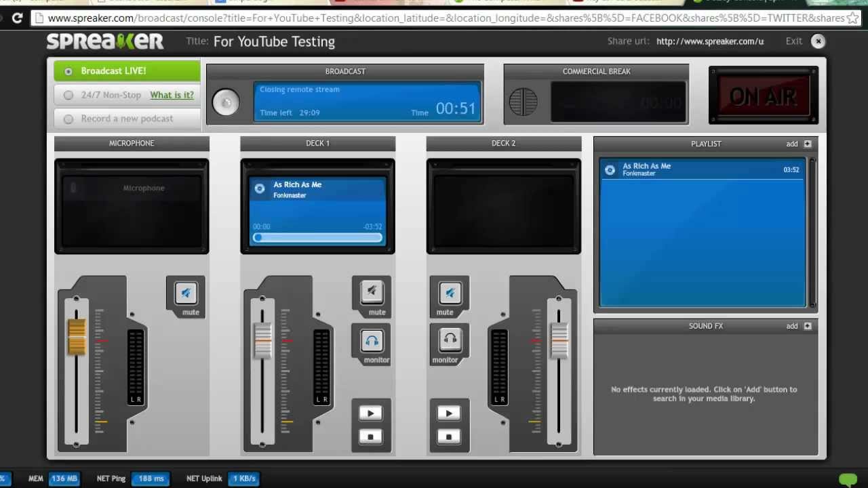Click the broadcast time 00:51 readout
Viewport: 868px width, 488px height.
[456, 108]
